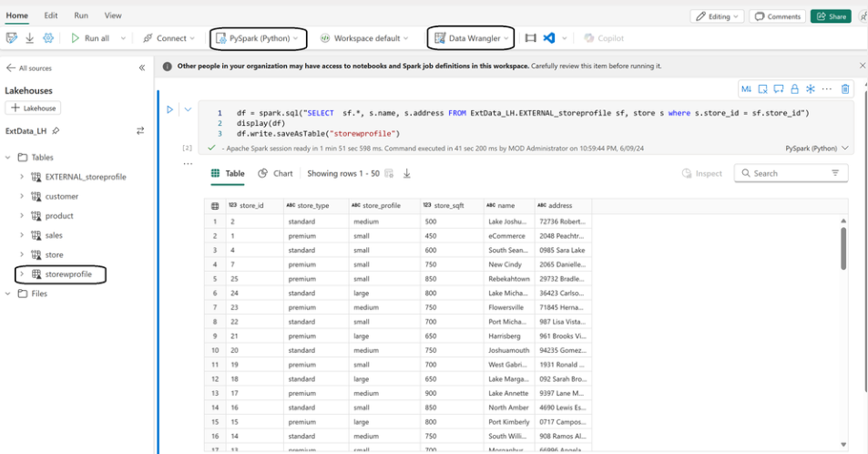868x454 pixels.
Task: Switch to the Table view
Action: click(228, 173)
